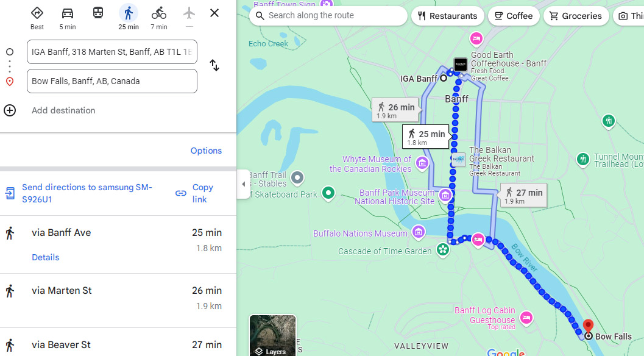Filter by Restaurants along the route

coord(448,16)
